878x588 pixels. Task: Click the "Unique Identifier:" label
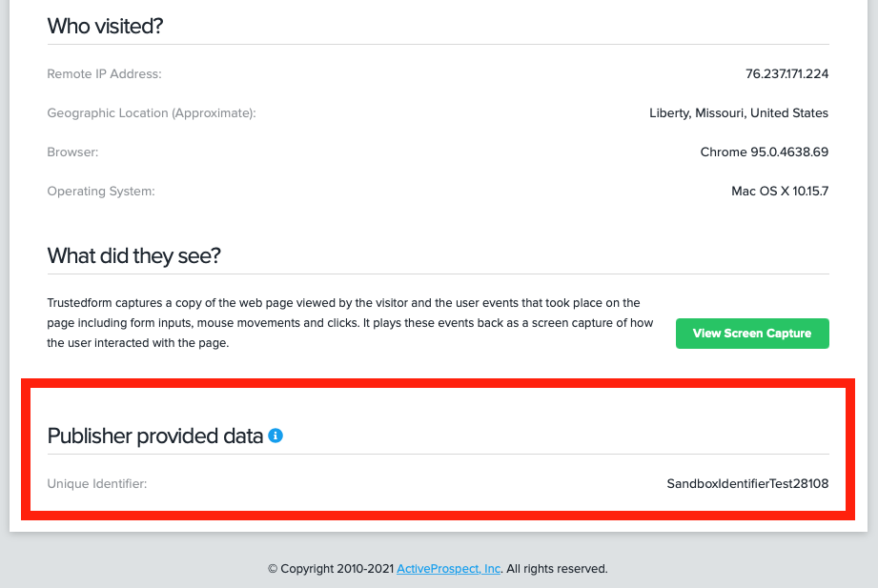click(97, 483)
